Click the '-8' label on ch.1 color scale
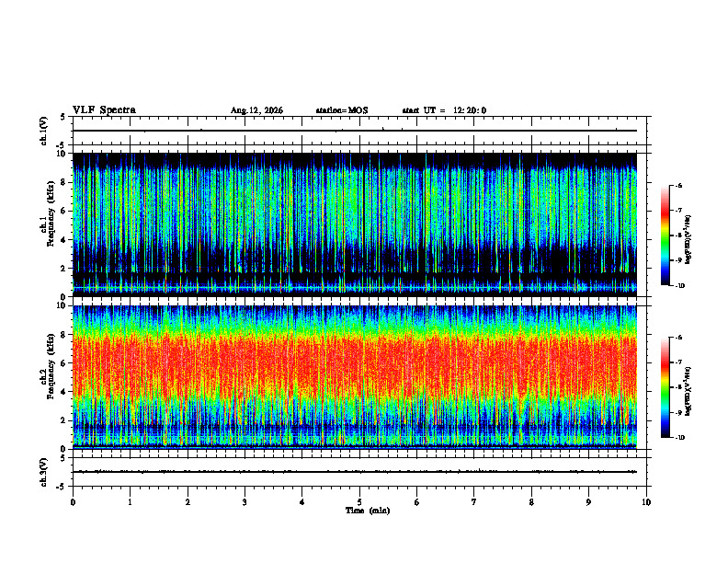The width and height of the screenshot is (728, 563). click(678, 236)
